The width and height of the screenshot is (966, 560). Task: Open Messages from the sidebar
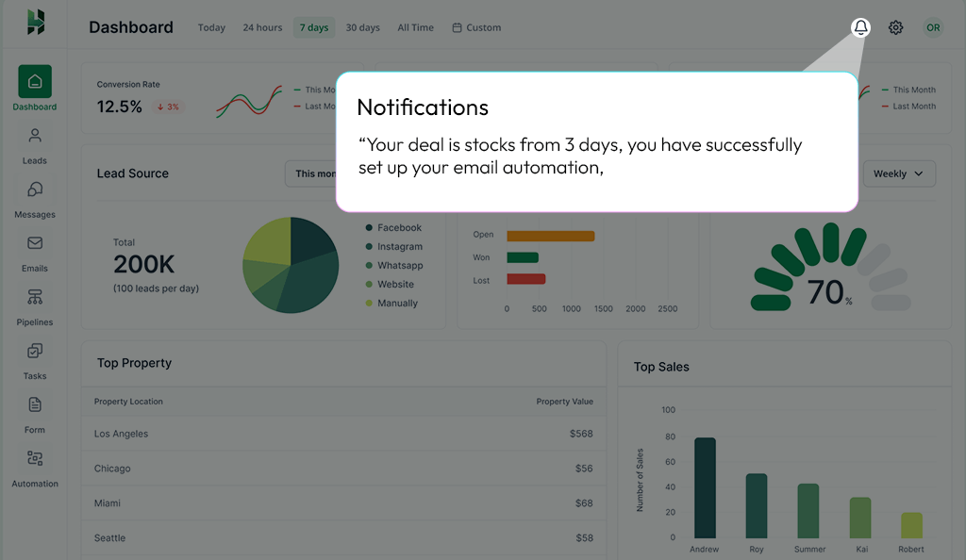35,199
